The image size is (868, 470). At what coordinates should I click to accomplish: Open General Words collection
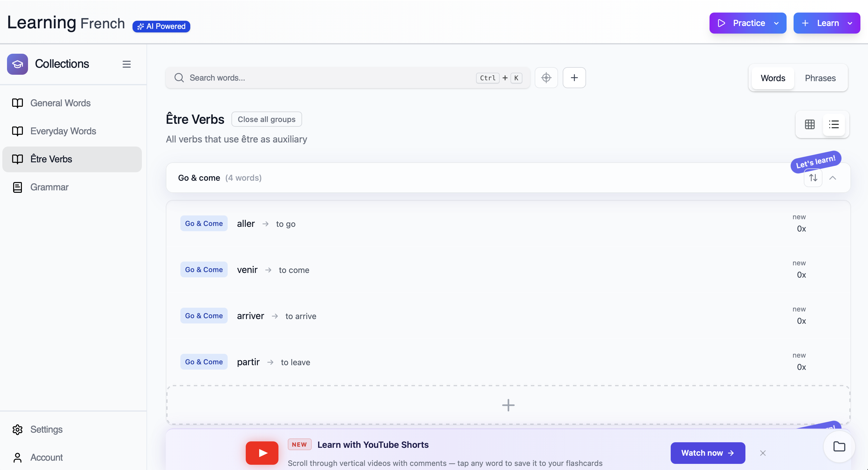click(72, 103)
